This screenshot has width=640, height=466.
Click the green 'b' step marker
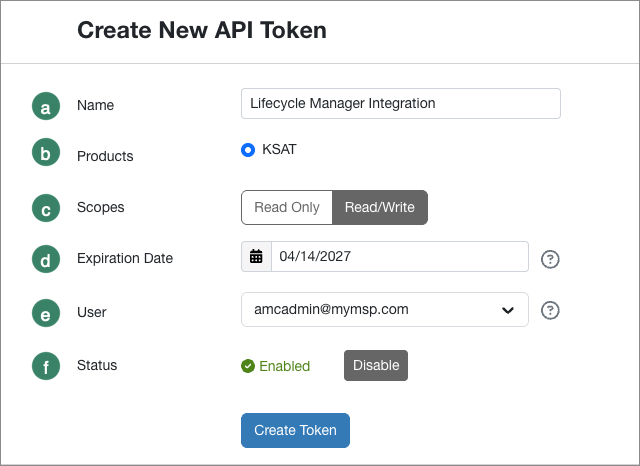coord(45,155)
